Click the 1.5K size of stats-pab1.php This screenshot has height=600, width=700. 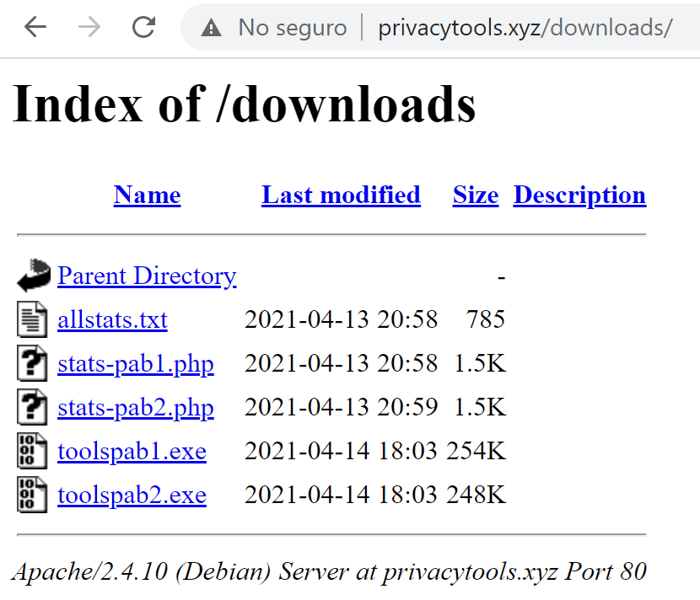tap(480, 363)
